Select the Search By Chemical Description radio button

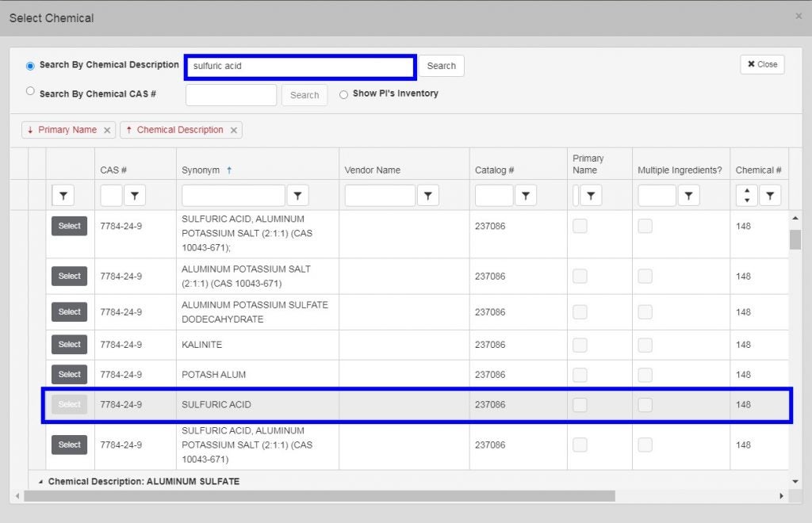[30, 66]
